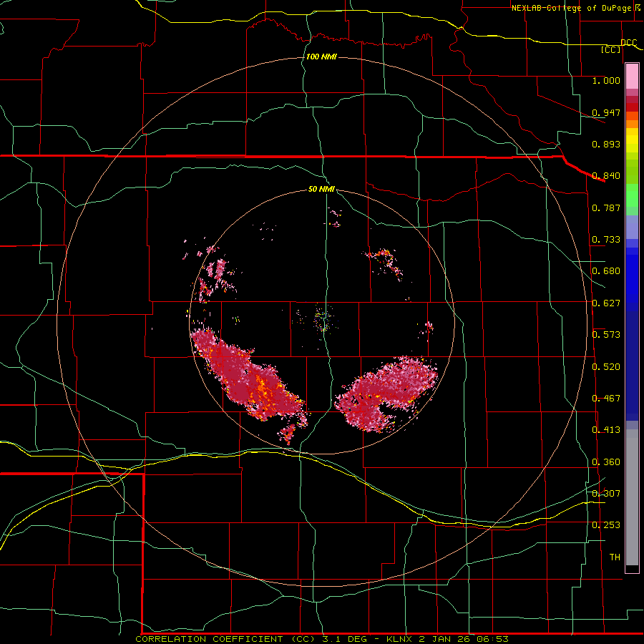Image resolution: width=644 pixels, height=644 pixels.
Task: Click the 0.520 legend value
Action: [606, 367]
